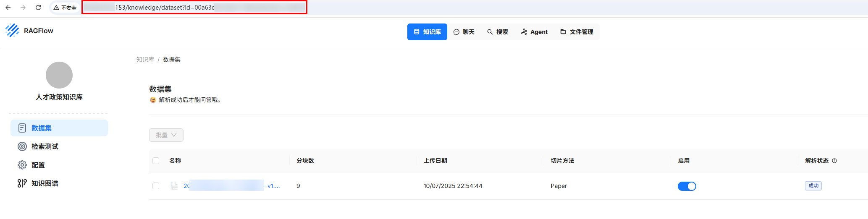Click the RAGFlow logo icon

click(12, 31)
